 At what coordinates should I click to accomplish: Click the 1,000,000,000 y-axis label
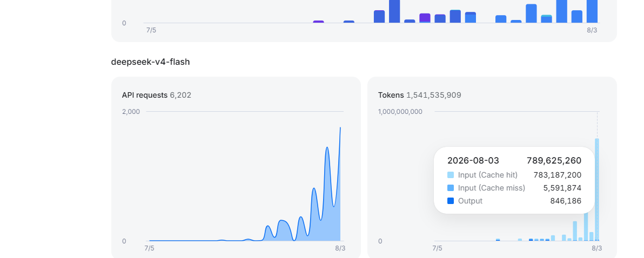pos(400,112)
